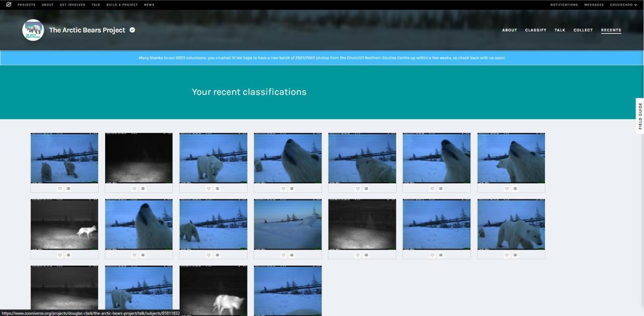The width and height of the screenshot is (644, 316).
Task: Open the night white fox thumbnail
Action: tap(64, 224)
